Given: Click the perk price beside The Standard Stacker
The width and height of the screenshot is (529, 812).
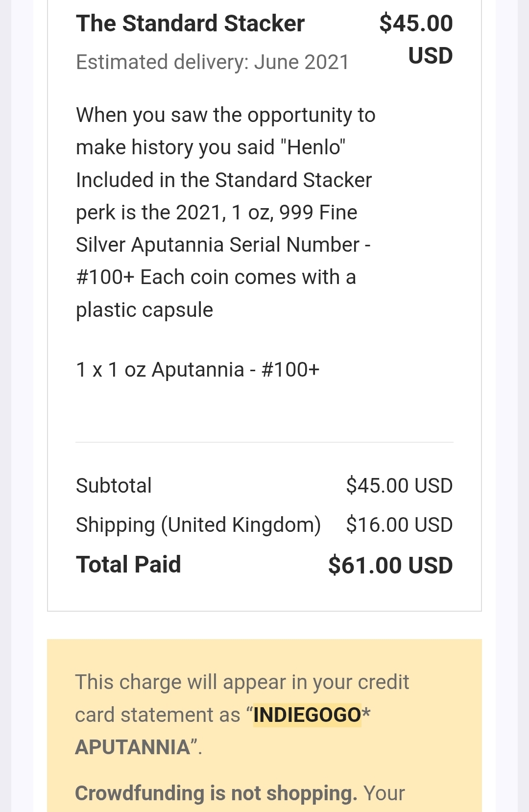Looking at the screenshot, I should point(415,24).
